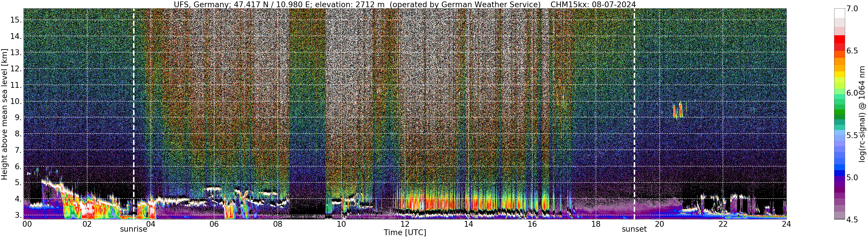
Task: Click the colorbar '6.0' value label
Action: (x=852, y=93)
